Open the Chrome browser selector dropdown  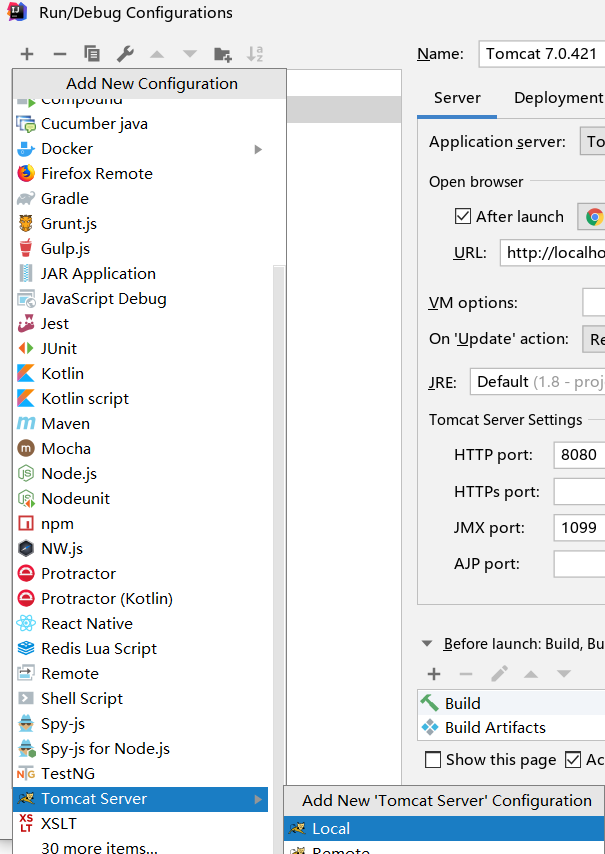click(592, 217)
